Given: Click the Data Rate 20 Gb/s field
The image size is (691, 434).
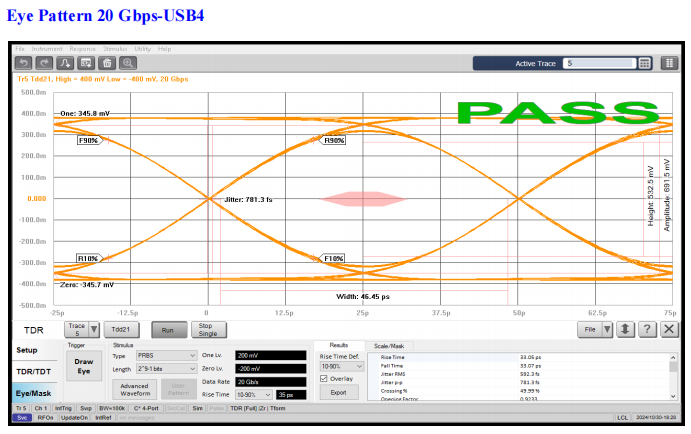Looking at the screenshot, I should pyautogui.click(x=271, y=382).
